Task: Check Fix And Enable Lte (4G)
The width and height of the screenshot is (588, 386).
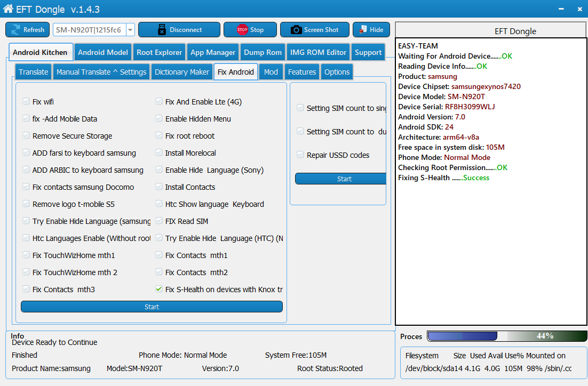Action: click(158, 101)
